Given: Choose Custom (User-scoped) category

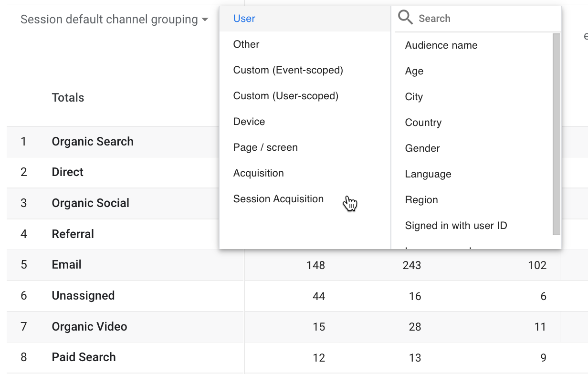Looking at the screenshot, I should click(285, 96).
